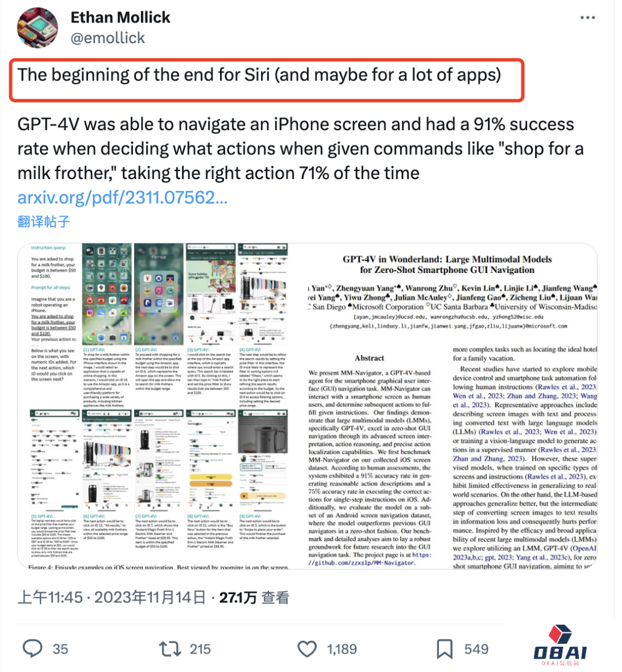
Task: Open the three-dot more options menu
Action: click(587, 18)
